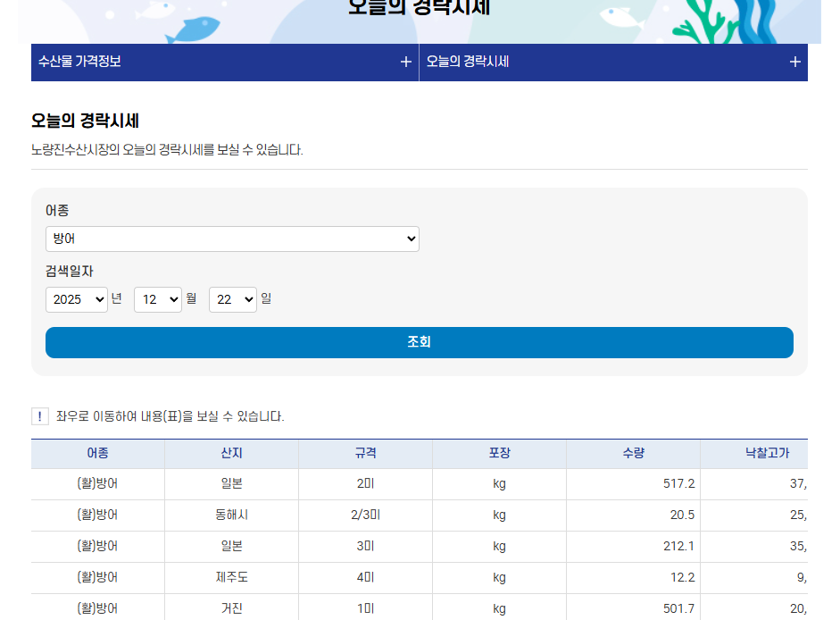Screen dimensions: 840x620
Task: Click the 규격 column header
Action: click(365, 454)
